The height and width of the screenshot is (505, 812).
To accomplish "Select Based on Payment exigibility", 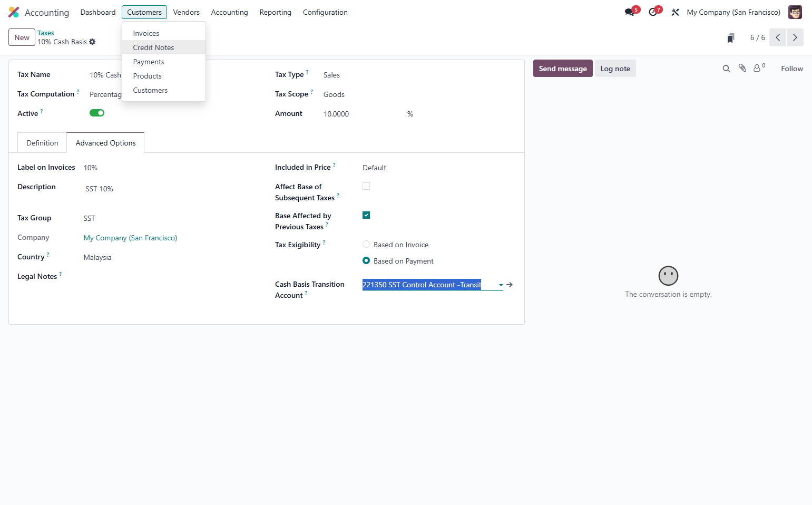I will [366, 260].
